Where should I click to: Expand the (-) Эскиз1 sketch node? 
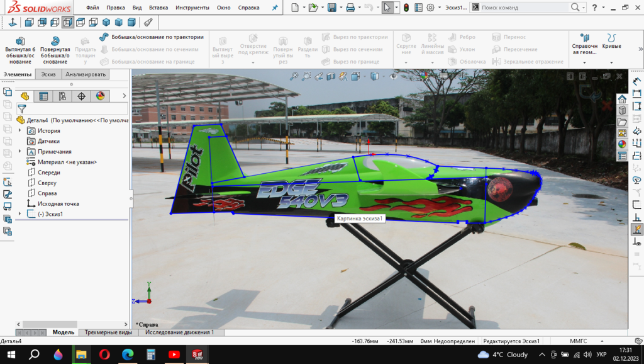20,214
